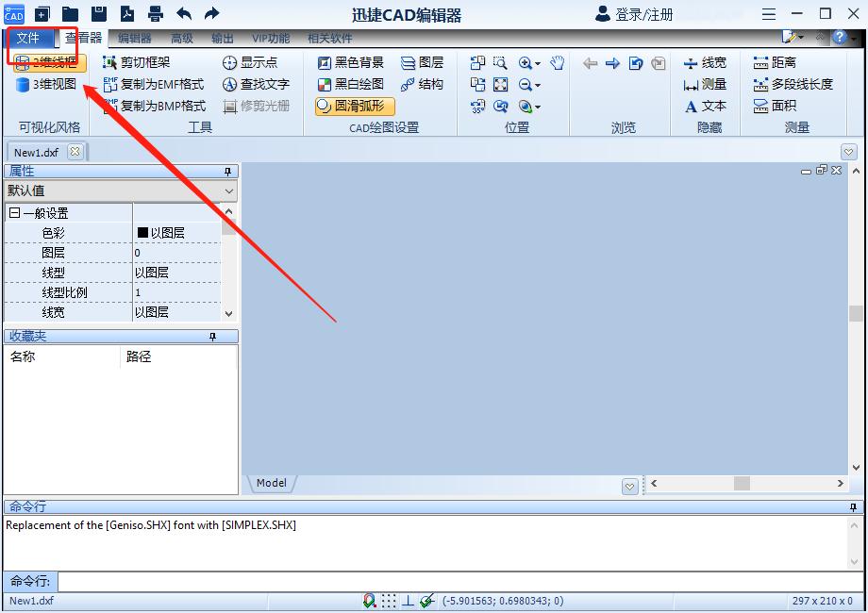Open layout tabs dropdown beside Model
The height and width of the screenshot is (613, 868).
tap(630, 487)
